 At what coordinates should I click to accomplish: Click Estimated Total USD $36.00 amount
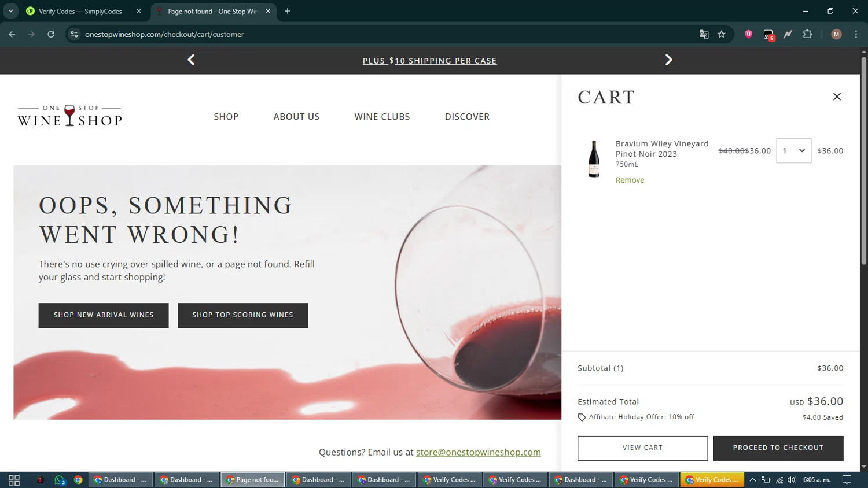(x=816, y=401)
